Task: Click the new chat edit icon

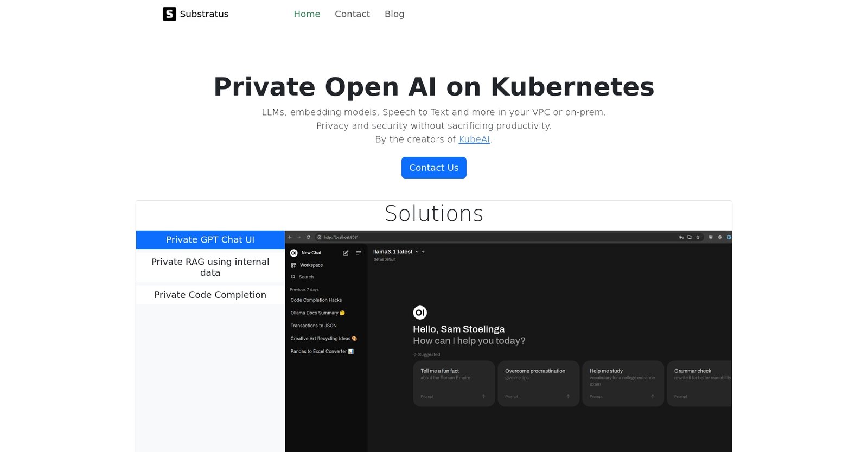Action: point(346,253)
